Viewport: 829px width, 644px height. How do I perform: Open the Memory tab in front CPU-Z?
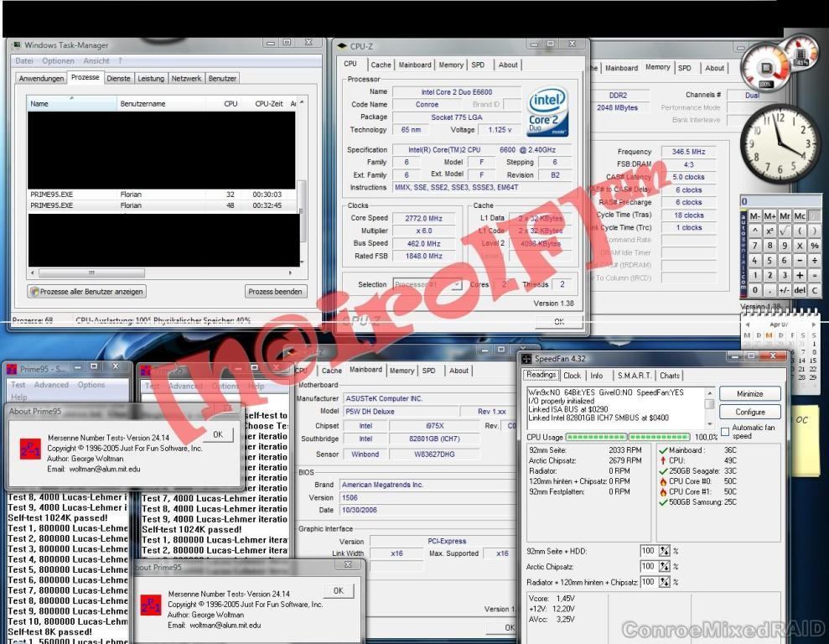pyautogui.click(x=450, y=65)
